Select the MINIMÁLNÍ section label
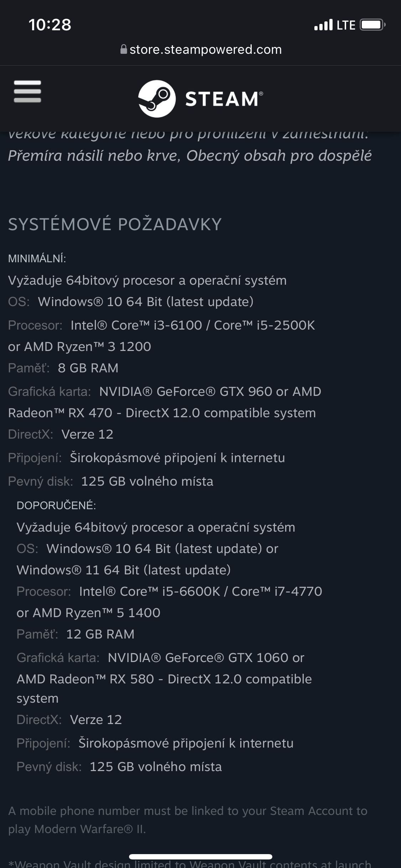Screen dimensions: 401x868 pyautogui.click(x=37, y=259)
